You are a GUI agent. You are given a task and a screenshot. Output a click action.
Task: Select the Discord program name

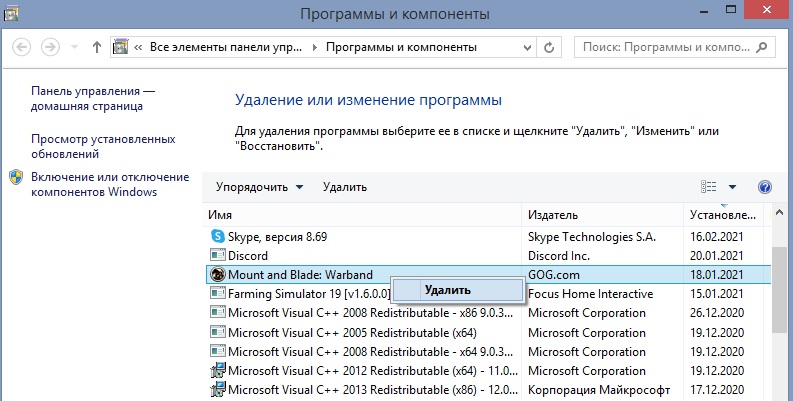pos(248,256)
